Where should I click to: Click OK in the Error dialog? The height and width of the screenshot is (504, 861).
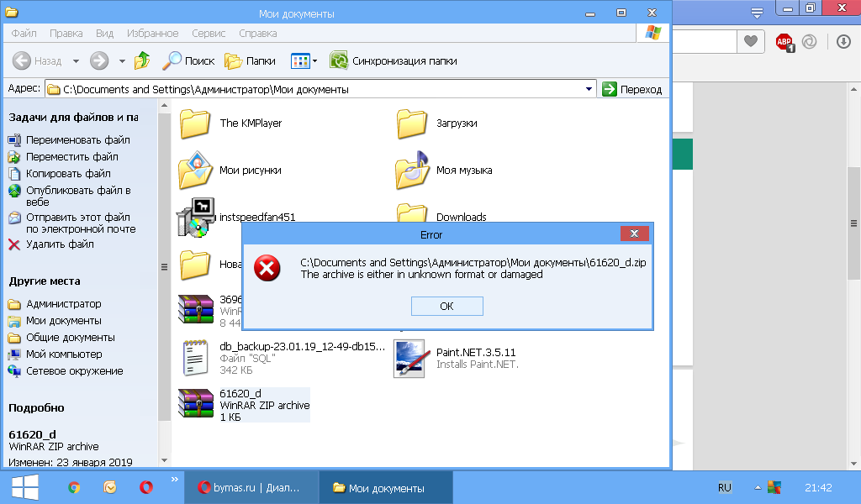446,307
